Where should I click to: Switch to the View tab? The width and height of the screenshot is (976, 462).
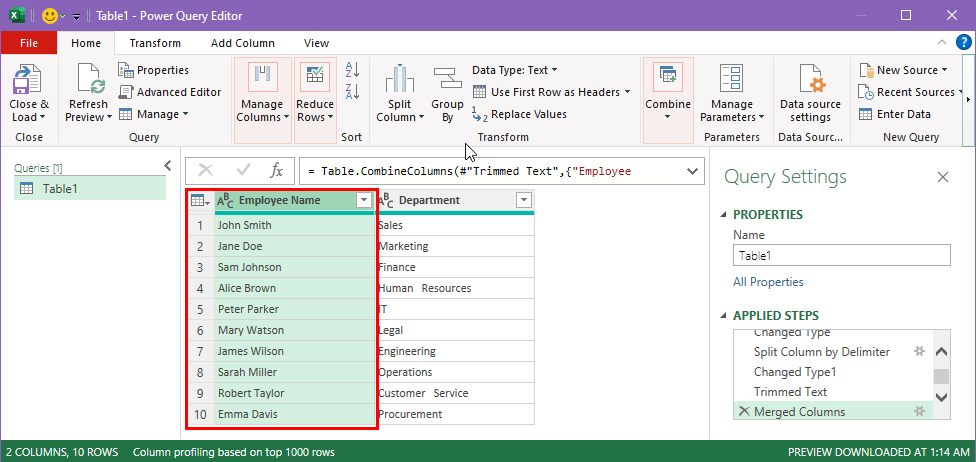point(316,43)
